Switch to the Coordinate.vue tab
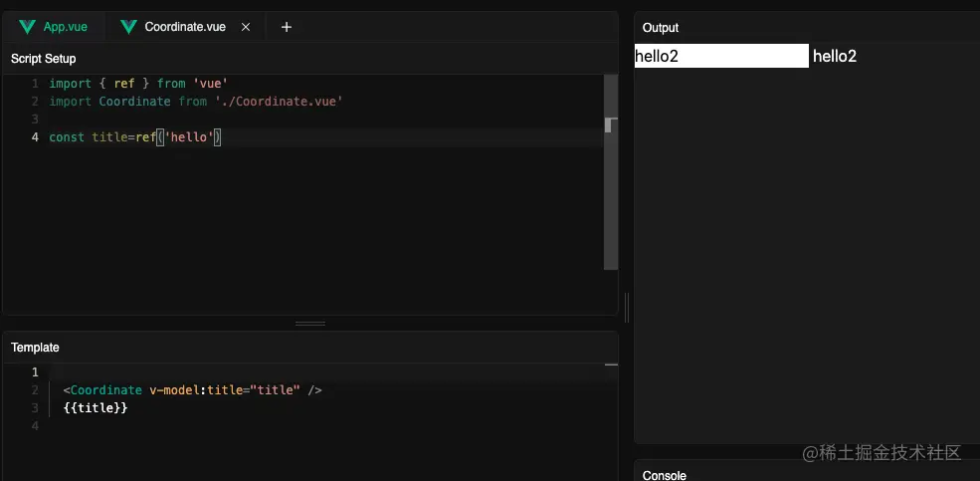This screenshot has height=481, width=980. pos(185,27)
